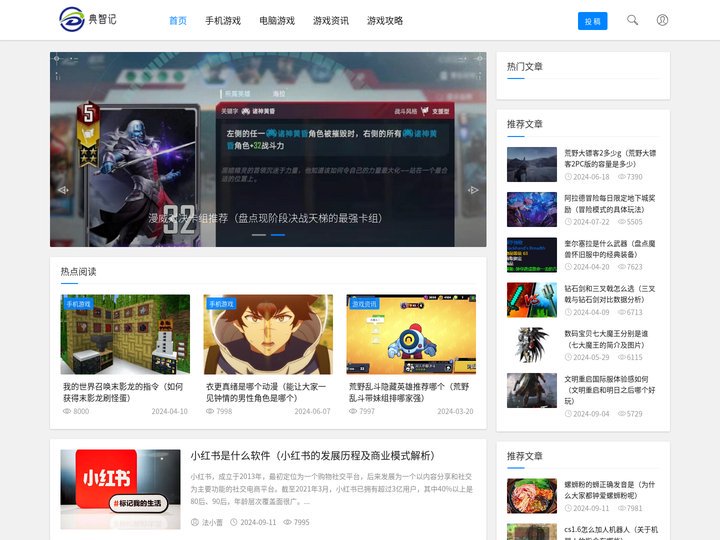
Task: Click the 典智记 site logo
Action: pyautogui.click(x=88, y=19)
